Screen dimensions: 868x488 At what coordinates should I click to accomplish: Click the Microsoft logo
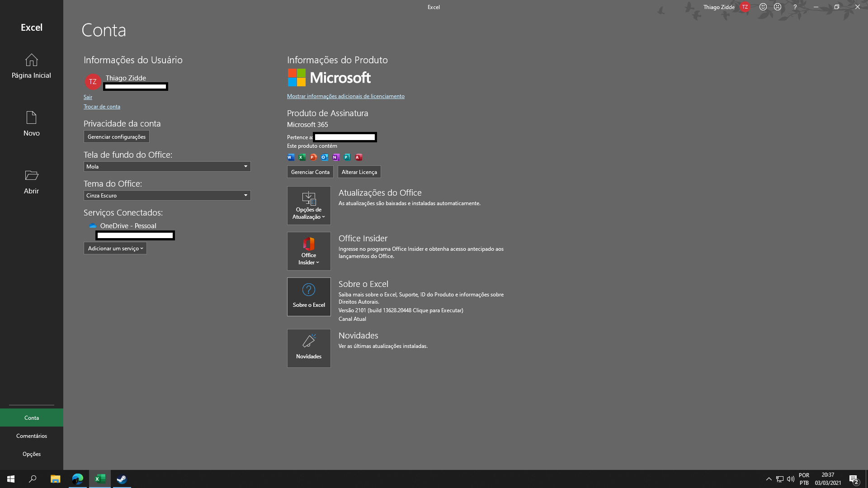click(x=329, y=78)
